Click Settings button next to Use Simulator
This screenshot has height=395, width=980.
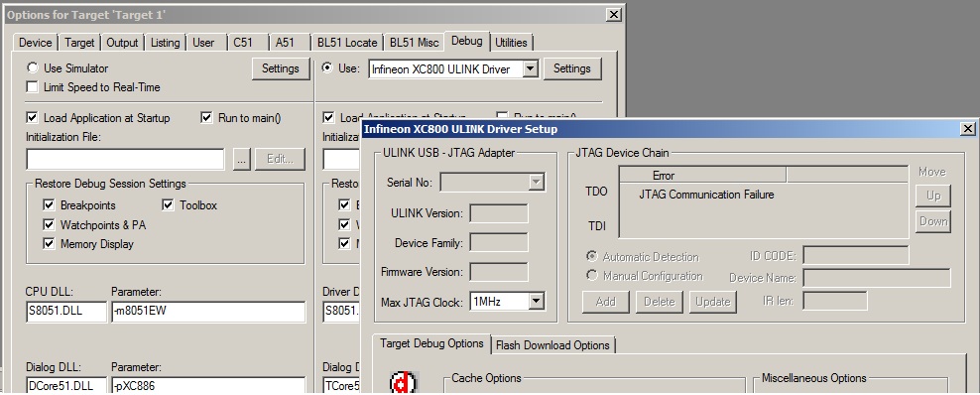tap(281, 68)
